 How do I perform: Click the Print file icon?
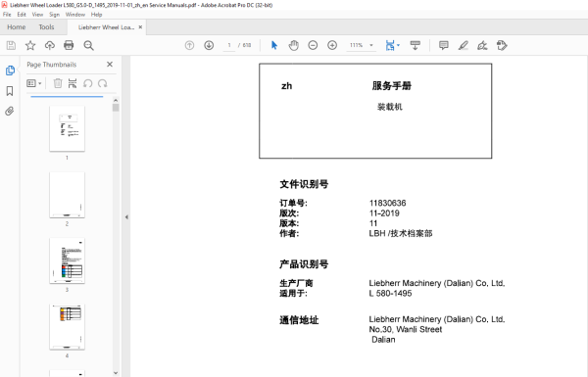pos(69,45)
